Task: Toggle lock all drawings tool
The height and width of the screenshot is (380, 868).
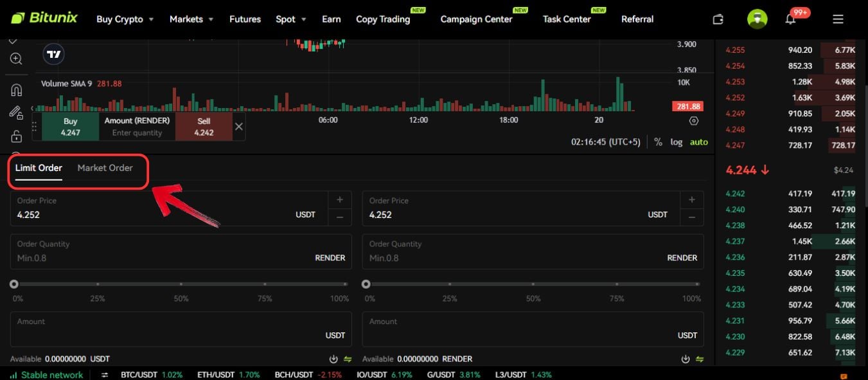Action: (16, 136)
